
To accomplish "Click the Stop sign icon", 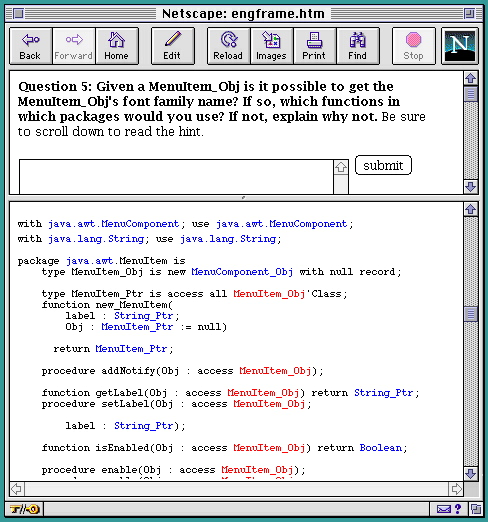I will (x=414, y=46).
